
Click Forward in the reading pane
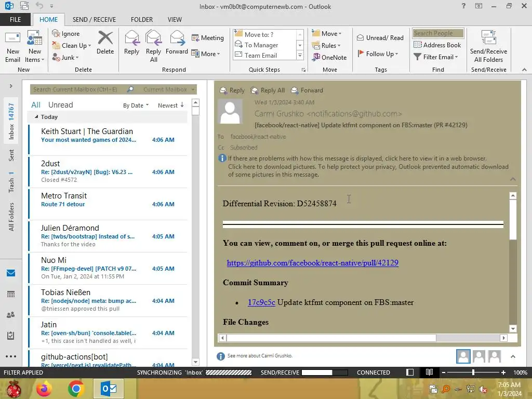[308, 90]
